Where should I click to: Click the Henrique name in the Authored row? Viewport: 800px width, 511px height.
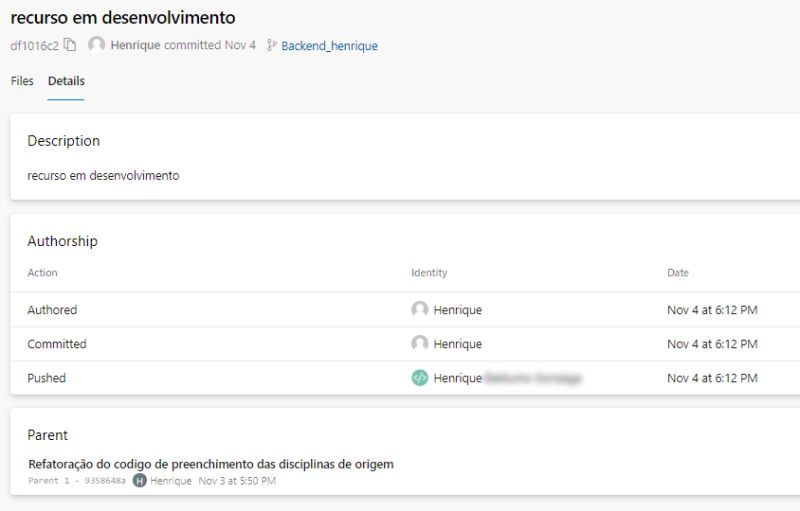pyautogui.click(x=458, y=310)
